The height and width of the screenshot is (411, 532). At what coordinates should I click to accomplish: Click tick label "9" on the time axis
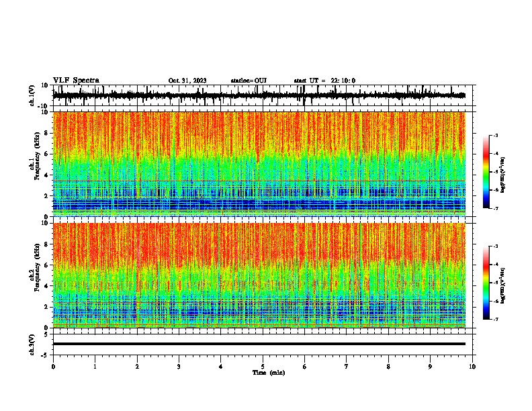click(430, 367)
